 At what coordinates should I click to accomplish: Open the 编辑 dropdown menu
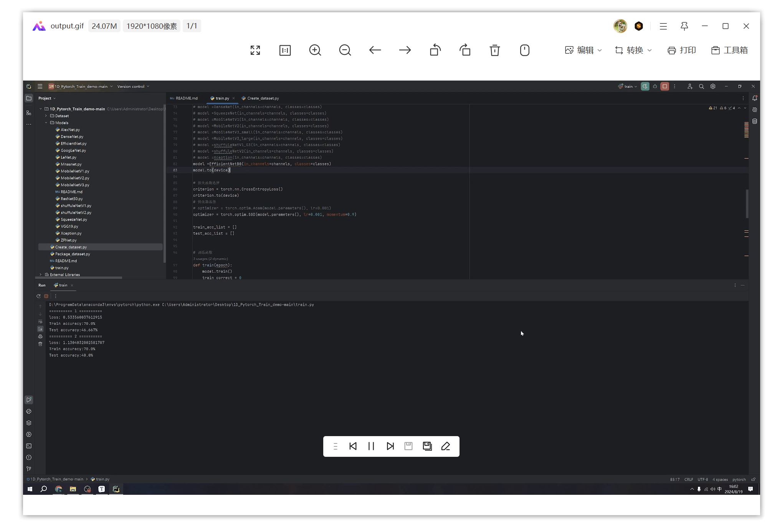pos(584,50)
